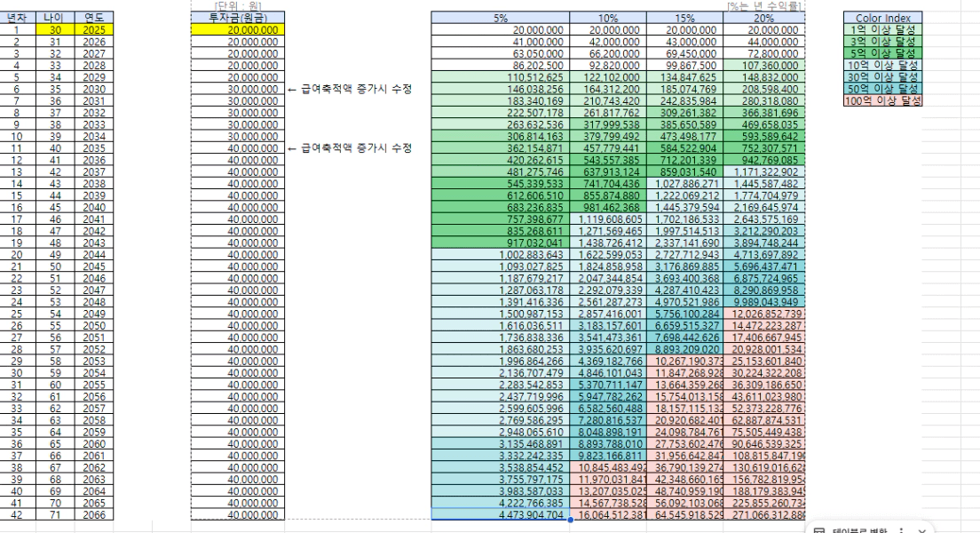Image resolution: width=980 pixels, height=533 pixels.
Task: Select the cell with value 4,473,904,704
Action: (500, 514)
